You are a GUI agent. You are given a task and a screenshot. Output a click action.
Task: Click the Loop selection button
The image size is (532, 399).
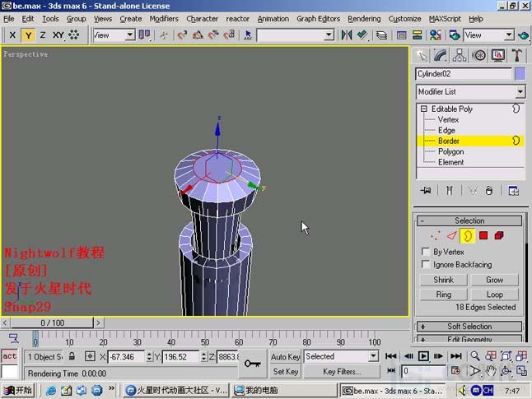point(495,295)
